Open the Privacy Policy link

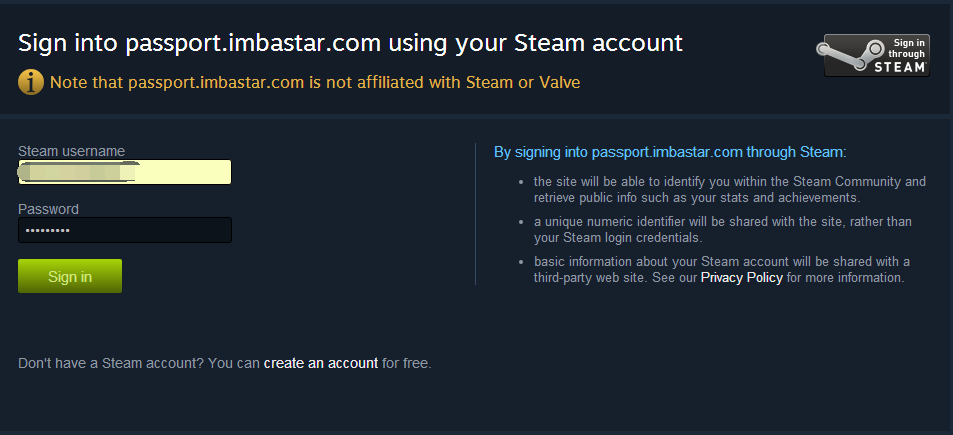click(x=741, y=278)
